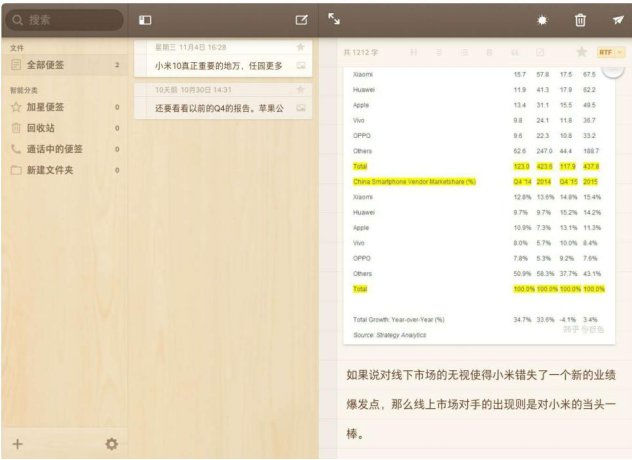
Task: Toggle bold B formatting
Action: point(489,52)
